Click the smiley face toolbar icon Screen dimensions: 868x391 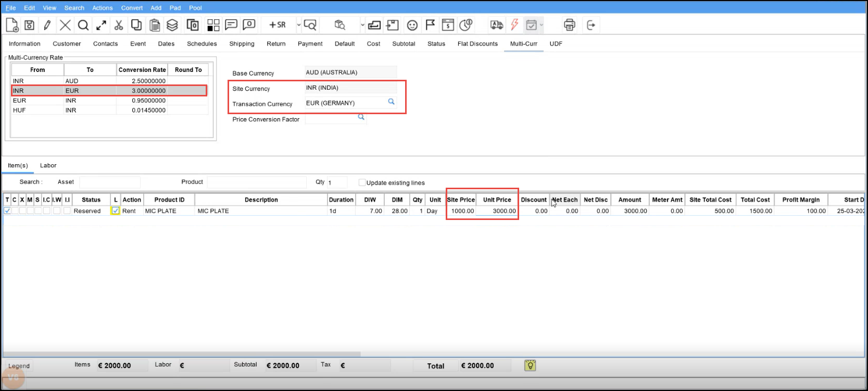pos(412,25)
